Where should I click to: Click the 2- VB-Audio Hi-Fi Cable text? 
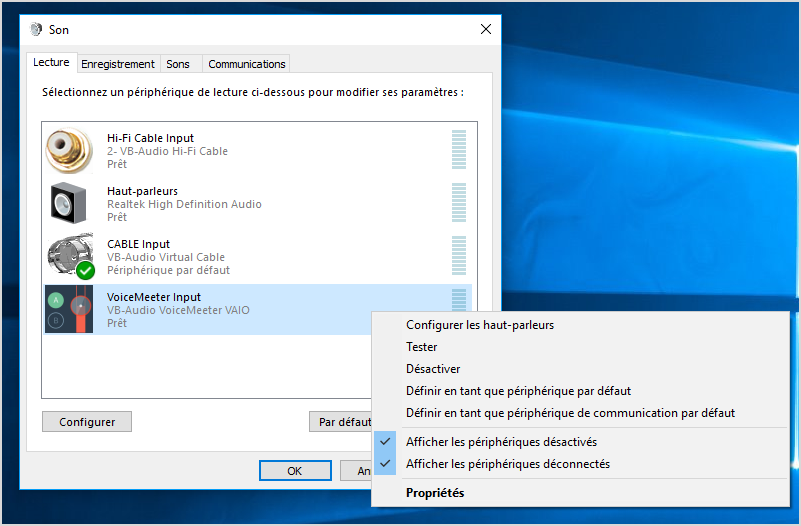168,151
